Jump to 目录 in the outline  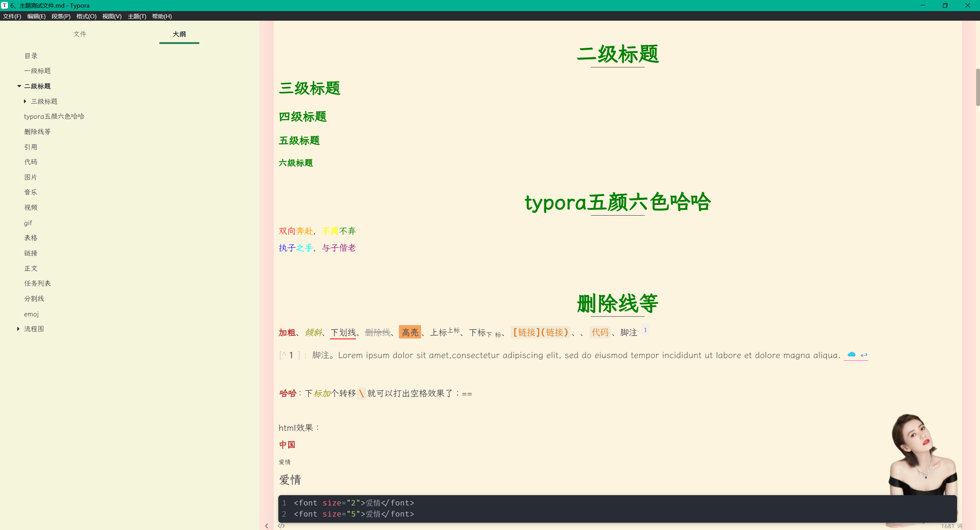pos(31,56)
